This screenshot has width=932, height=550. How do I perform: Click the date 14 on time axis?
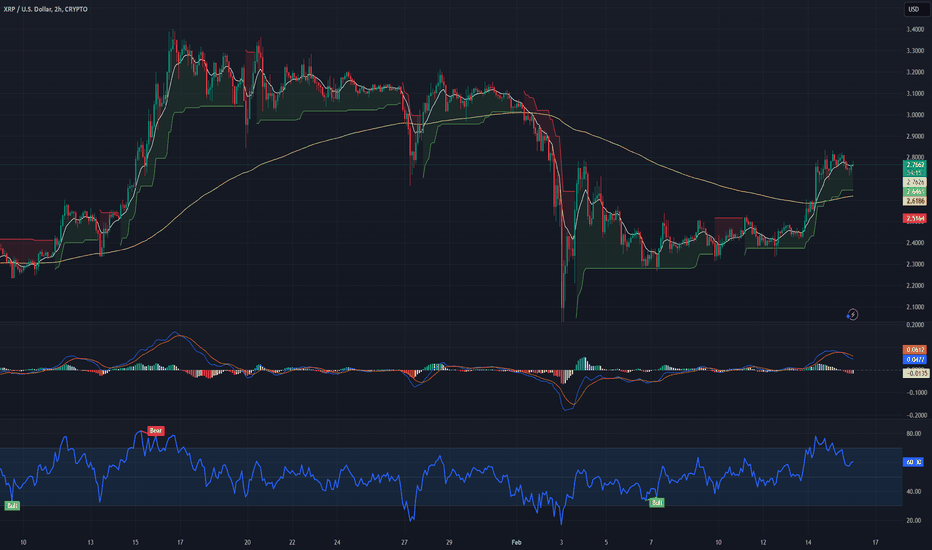[808, 542]
